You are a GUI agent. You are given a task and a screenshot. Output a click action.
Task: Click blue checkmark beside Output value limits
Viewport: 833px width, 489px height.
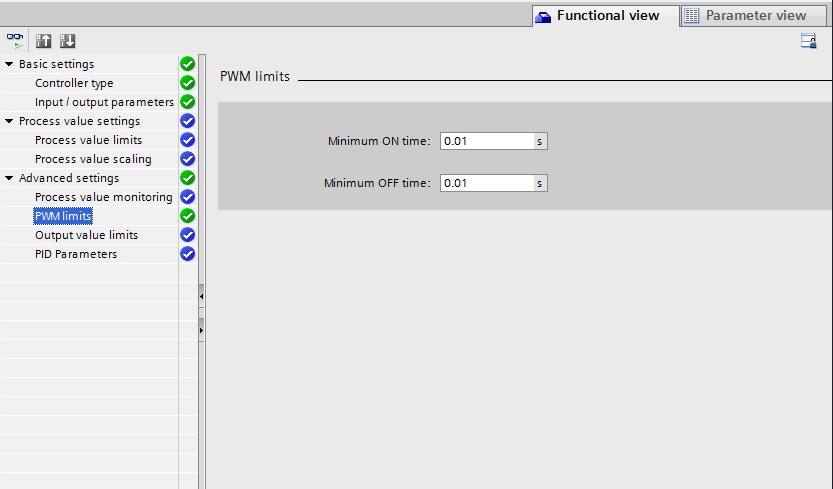click(188, 235)
